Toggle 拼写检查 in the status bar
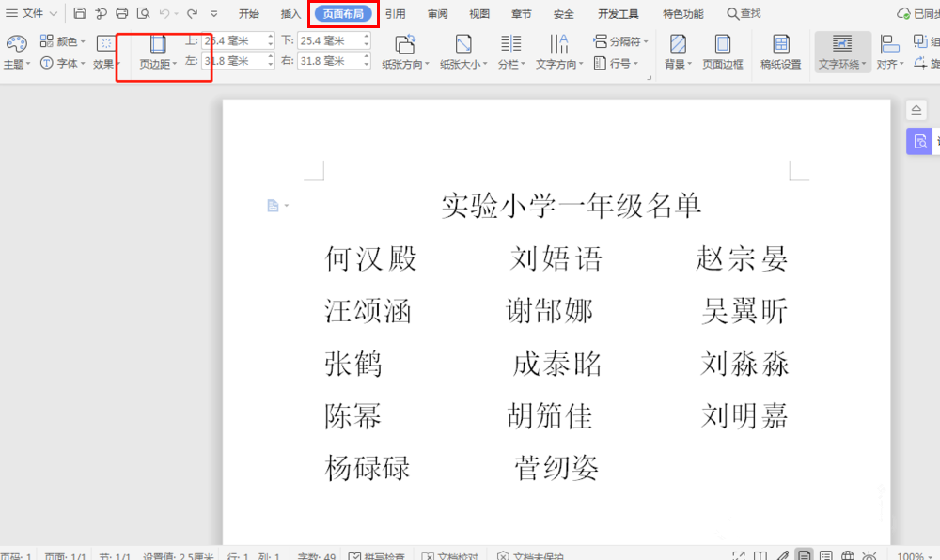This screenshot has width=940, height=560. point(377,556)
